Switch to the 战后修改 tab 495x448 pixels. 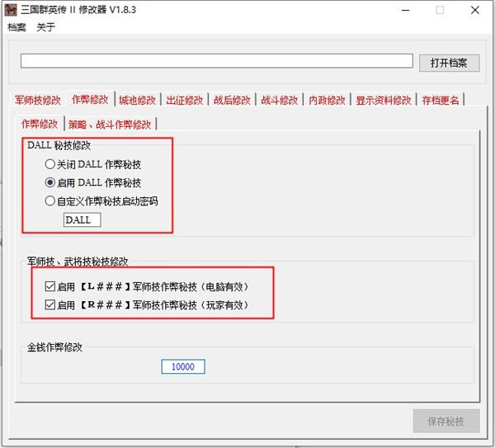click(x=231, y=100)
